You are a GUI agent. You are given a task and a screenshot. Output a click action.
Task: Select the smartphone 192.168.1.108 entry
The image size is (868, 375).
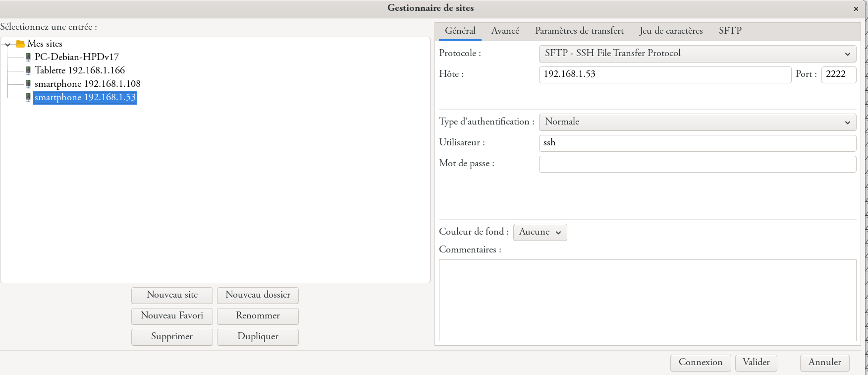(x=88, y=84)
